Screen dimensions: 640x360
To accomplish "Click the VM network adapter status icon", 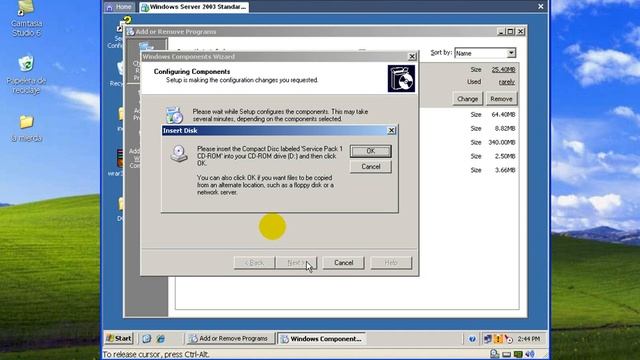I will tap(506, 354).
